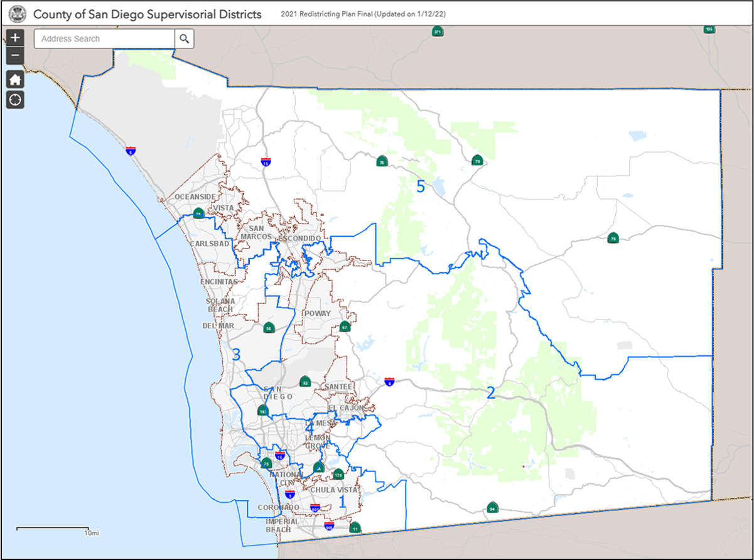Zoom out of the map
The width and height of the screenshot is (754, 560).
(x=16, y=56)
